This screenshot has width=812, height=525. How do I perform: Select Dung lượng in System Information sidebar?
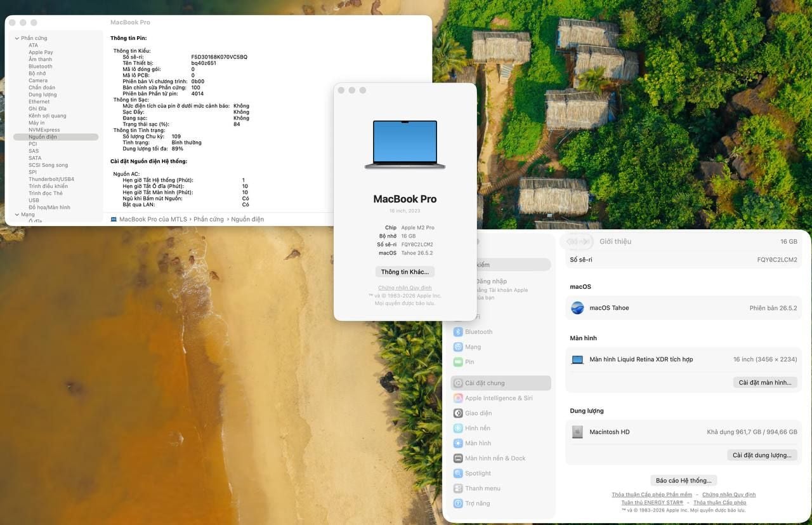pos(43,95)
